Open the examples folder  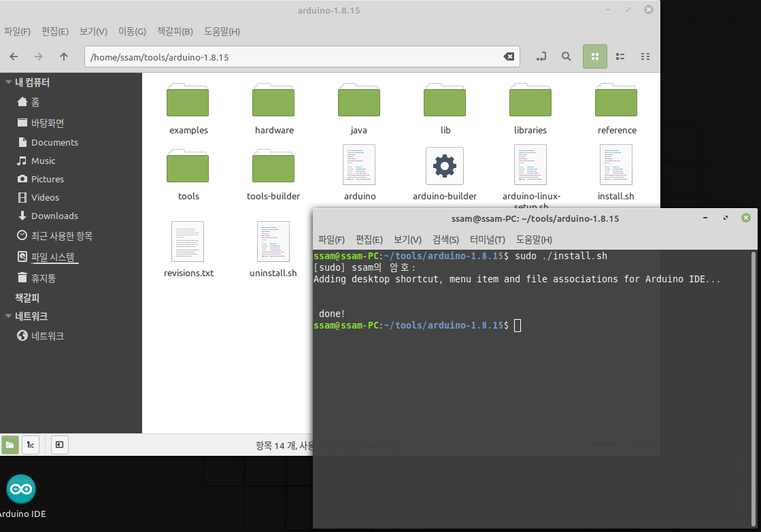click(x=188, y=109)
